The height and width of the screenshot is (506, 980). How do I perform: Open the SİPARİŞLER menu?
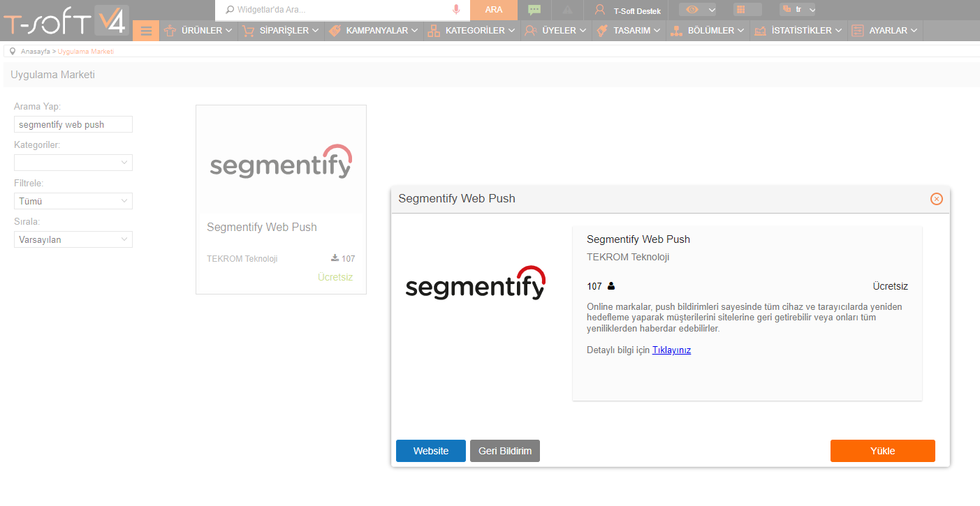coord(280,31)
